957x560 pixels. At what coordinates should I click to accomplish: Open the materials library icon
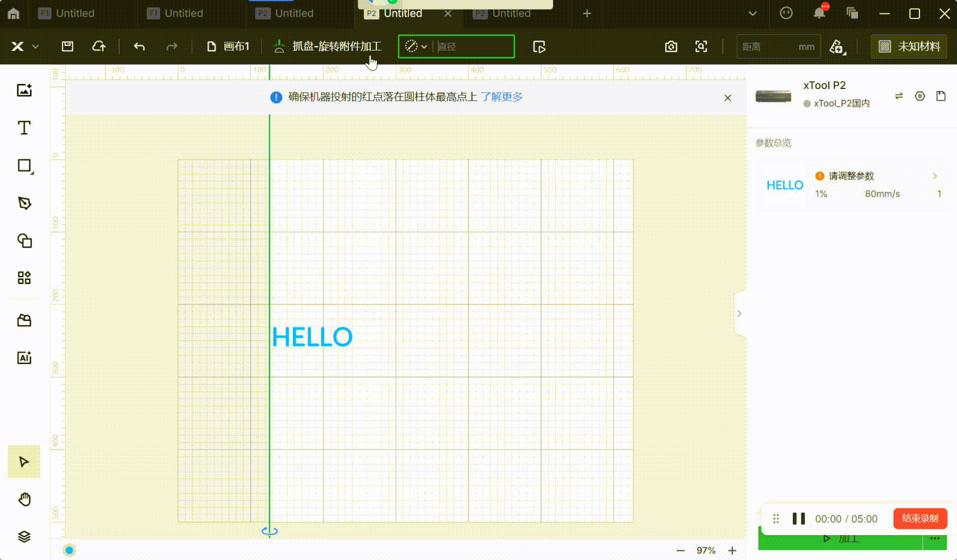(24, 320)
